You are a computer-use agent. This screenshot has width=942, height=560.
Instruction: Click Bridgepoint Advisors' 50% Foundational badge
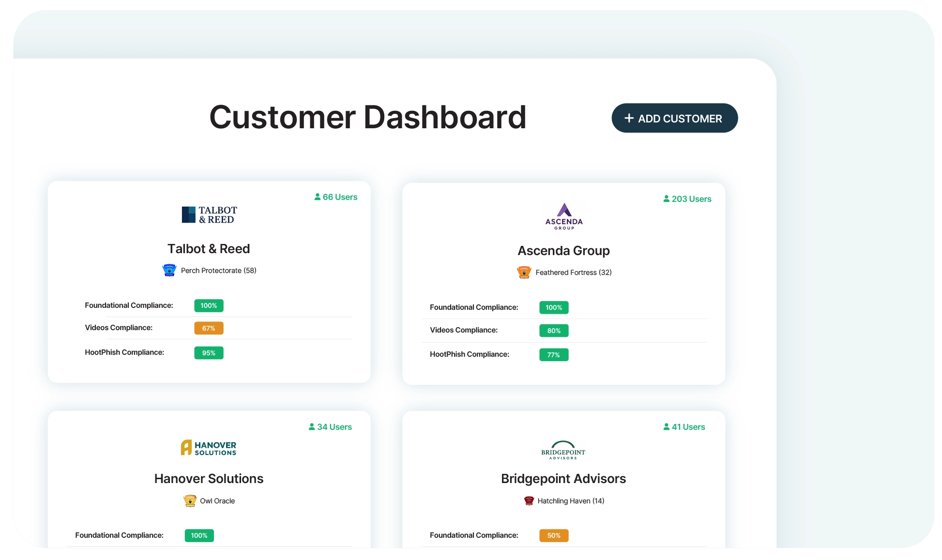pyautogui.click(x=554, y=535)
